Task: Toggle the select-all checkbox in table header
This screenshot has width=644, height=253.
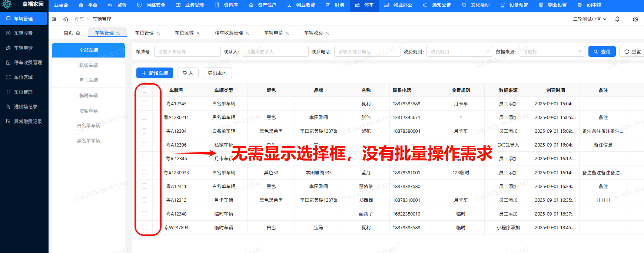Action: click(145, 90)
